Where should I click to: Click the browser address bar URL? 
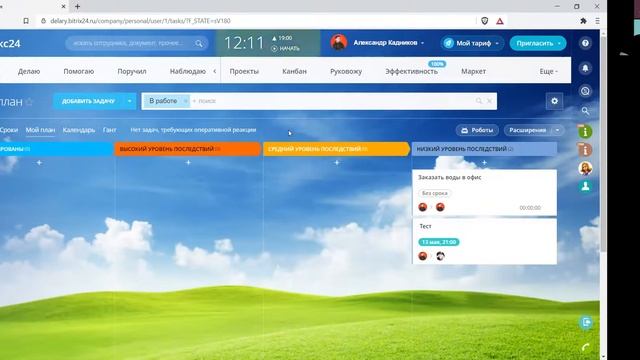click(x=140, y=21)
